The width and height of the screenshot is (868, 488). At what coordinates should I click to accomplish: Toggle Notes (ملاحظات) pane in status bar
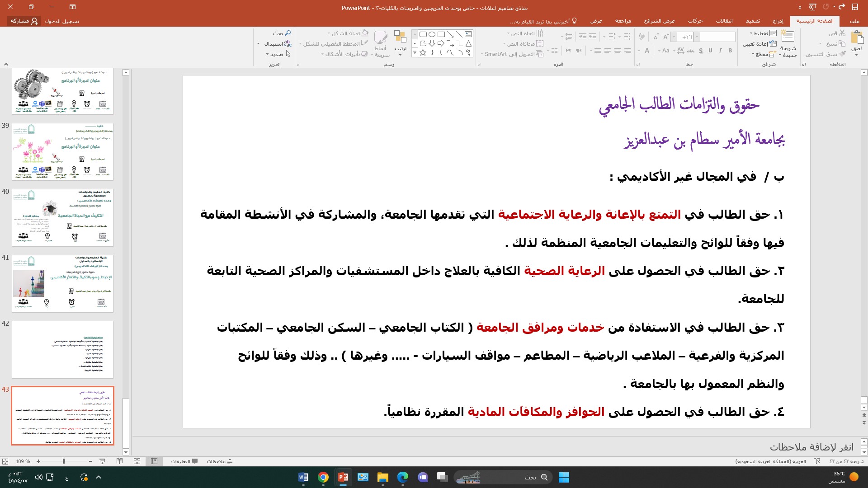point(220,461)
